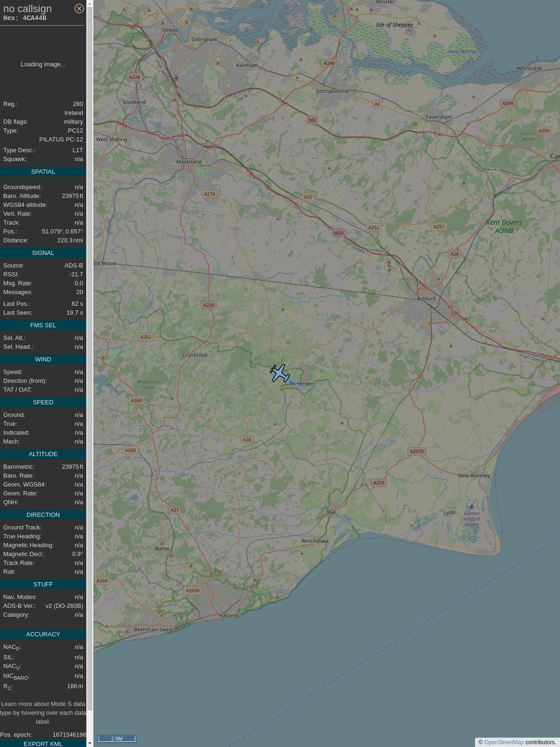
Task: Click the Loading image placeholder
Action: pyautogui.click(x=43, y=64)
